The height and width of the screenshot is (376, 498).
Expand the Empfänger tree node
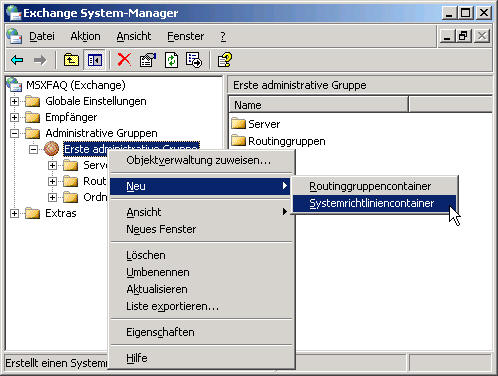(14, 117)
